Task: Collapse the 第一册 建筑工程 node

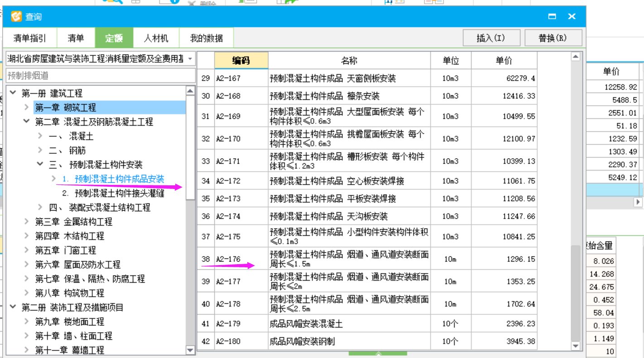Action: (x=13, y=93)
